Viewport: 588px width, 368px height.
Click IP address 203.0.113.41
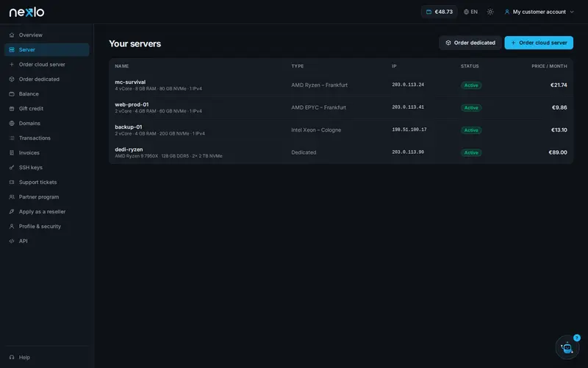408,107
